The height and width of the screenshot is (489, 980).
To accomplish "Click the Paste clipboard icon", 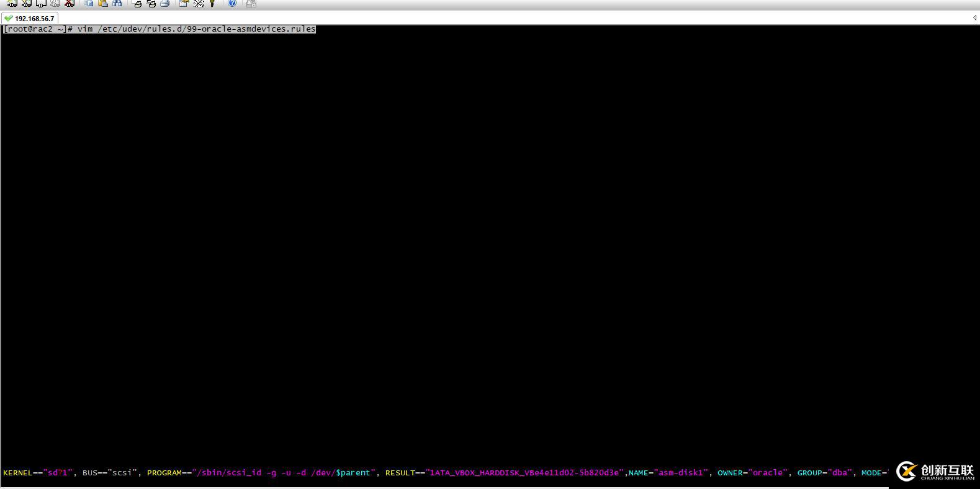I will click(103, 3).
